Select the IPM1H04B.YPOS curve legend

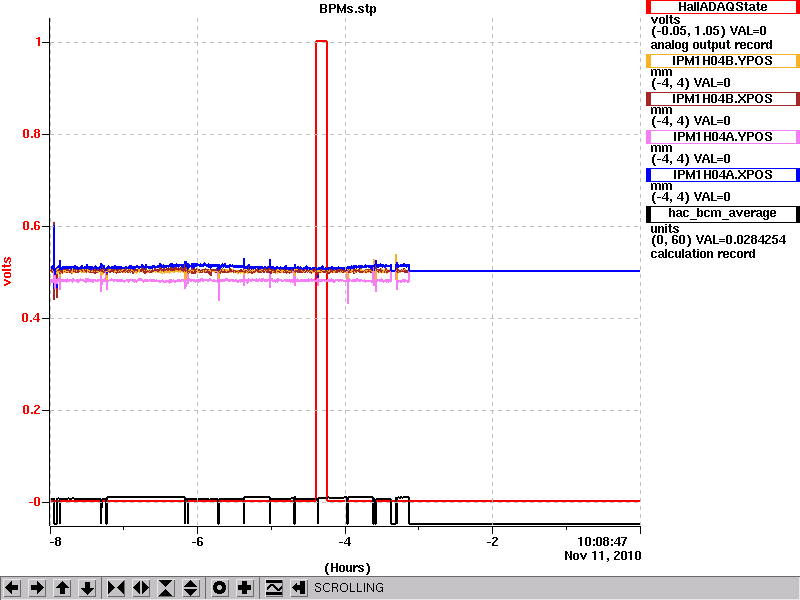click(722, 61)
